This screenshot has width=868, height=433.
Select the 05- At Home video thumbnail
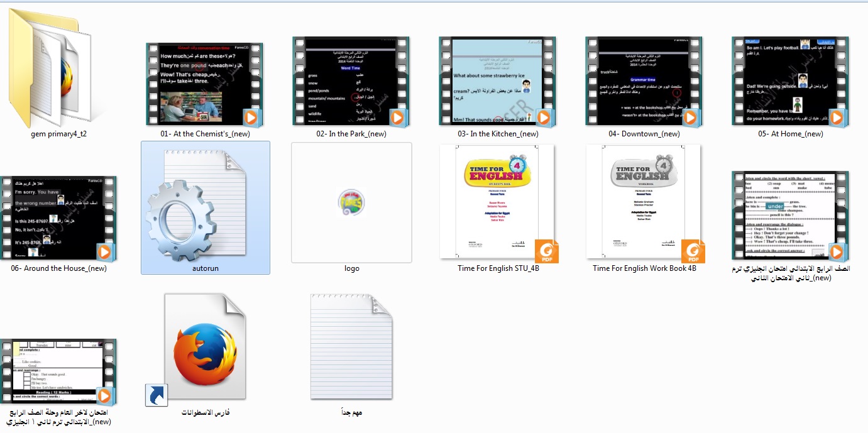(x=791, y=81)
